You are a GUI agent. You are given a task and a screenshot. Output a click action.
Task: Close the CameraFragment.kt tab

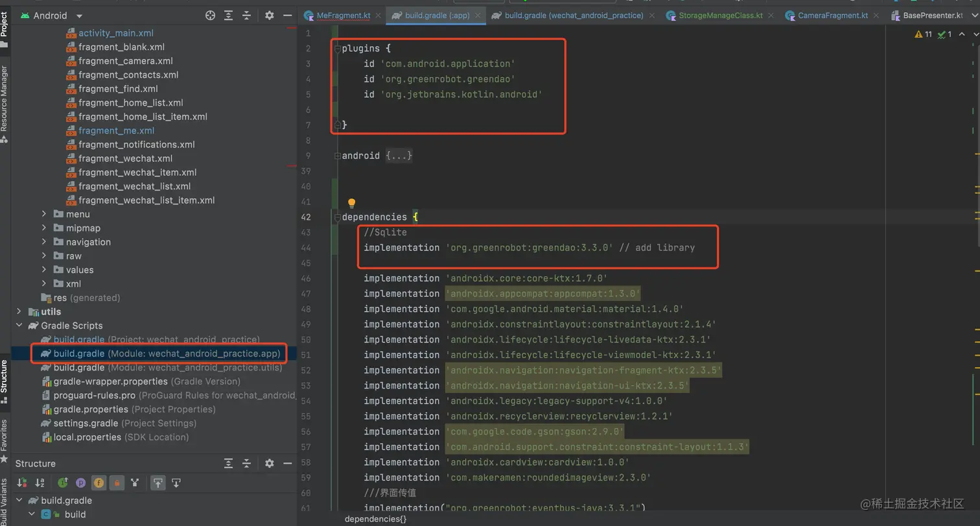click(876, 16)
